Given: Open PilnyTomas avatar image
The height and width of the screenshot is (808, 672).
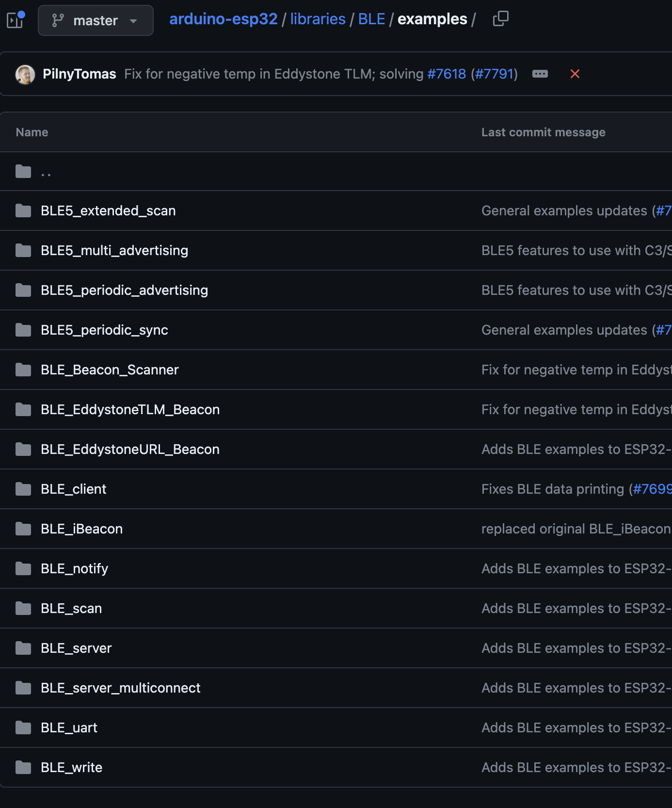Looking at the screenshot, I should click(25, 74).
